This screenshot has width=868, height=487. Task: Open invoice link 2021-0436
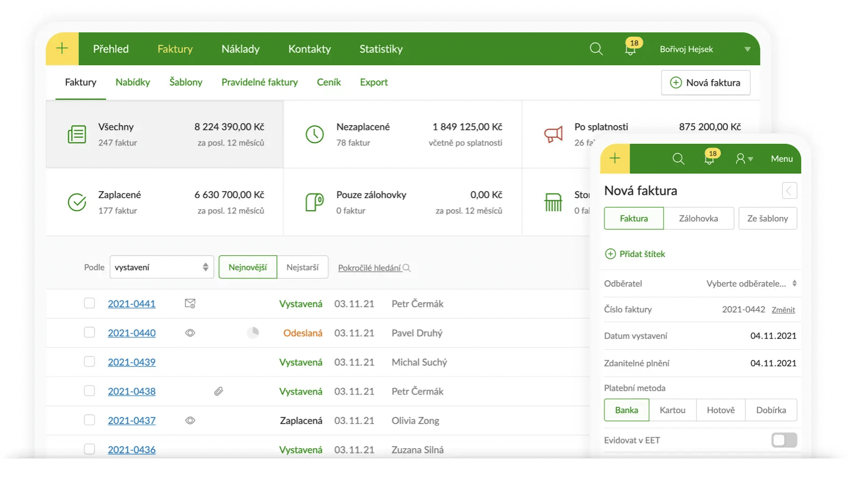tap(132, 449)
